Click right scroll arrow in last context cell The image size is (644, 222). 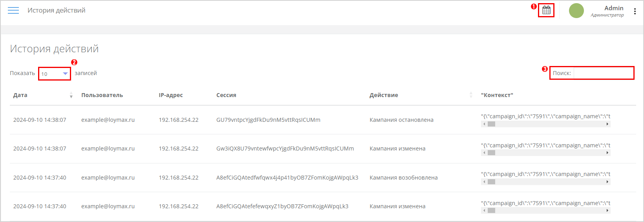pos(607,211)
